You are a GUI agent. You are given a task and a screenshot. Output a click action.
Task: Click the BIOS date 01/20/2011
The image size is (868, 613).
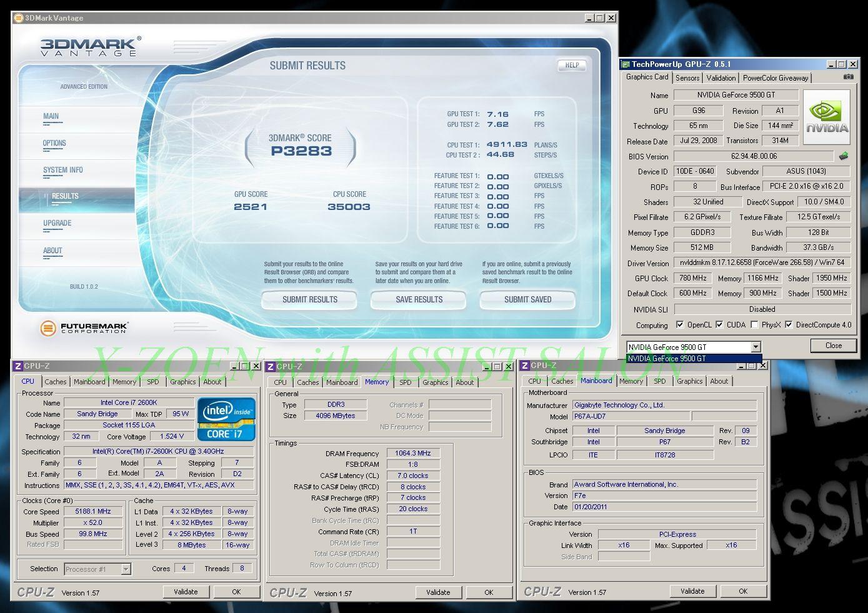[664, 507]
